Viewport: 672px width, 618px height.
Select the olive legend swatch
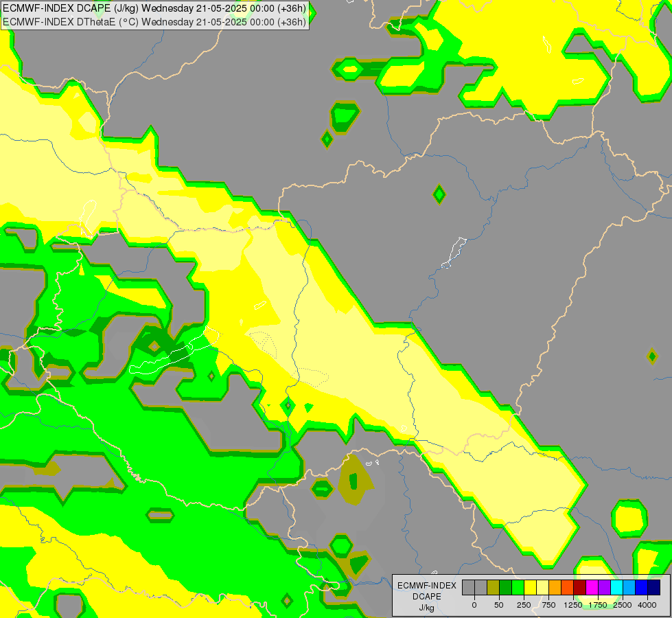click(x=494, y=587)
